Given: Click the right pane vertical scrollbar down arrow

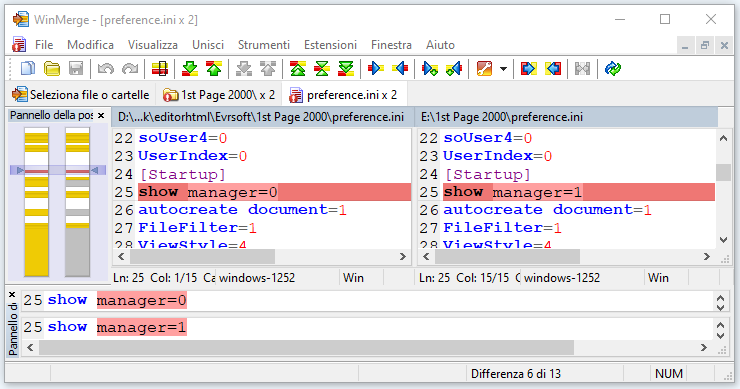Looking at the screenshot, I should (723, 240).
